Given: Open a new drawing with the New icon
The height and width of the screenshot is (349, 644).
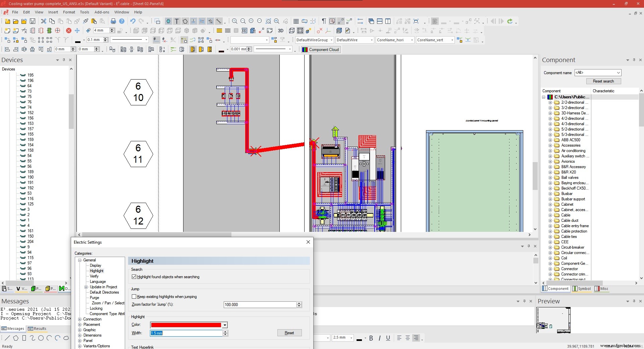Looking at the screenshot, I should tap(7, 21).
